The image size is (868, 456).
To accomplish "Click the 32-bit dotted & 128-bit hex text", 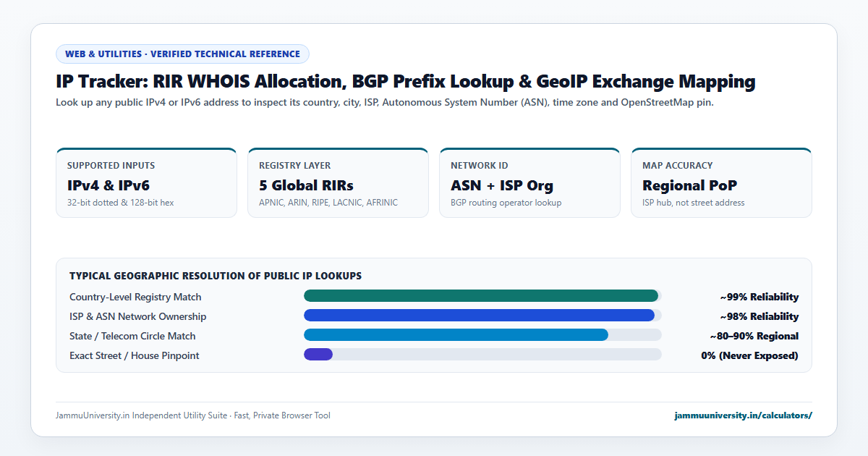I will pos(121,203).
